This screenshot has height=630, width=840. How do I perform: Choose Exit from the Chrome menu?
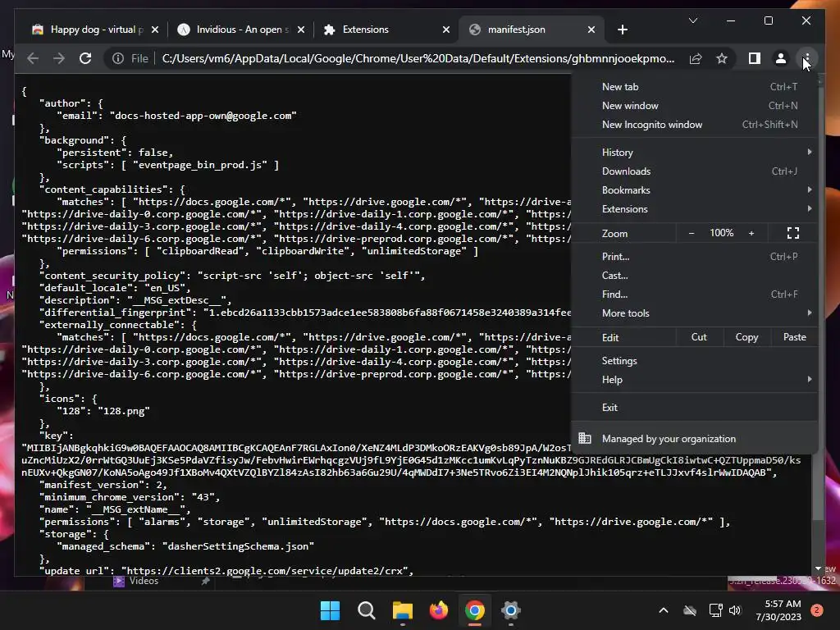(x=695, y=407)
